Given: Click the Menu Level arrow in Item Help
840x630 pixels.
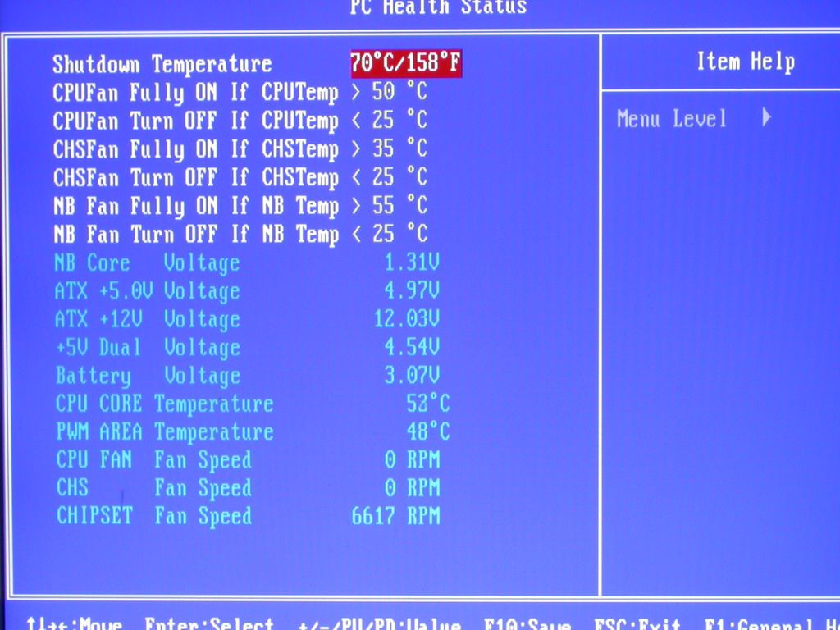Looking at the screenshot, I should pos(766,118).
